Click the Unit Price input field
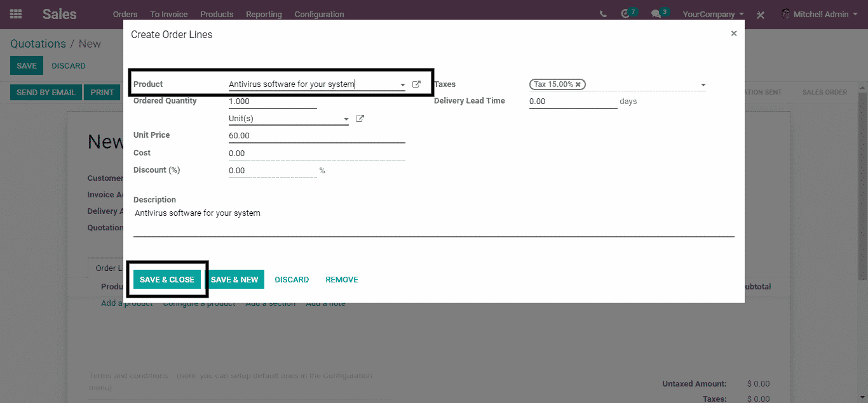This screenshot has height=403, width=868. [x=316, y=136]
